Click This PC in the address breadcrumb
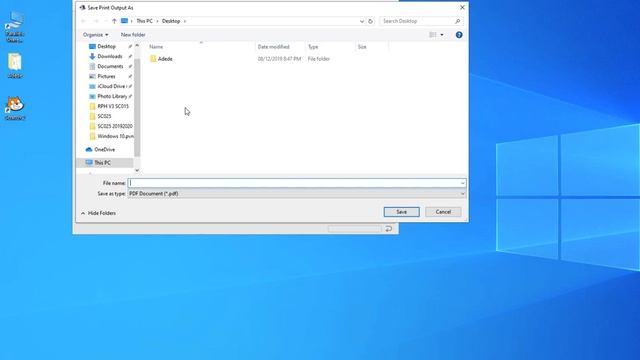 (144, 21)
